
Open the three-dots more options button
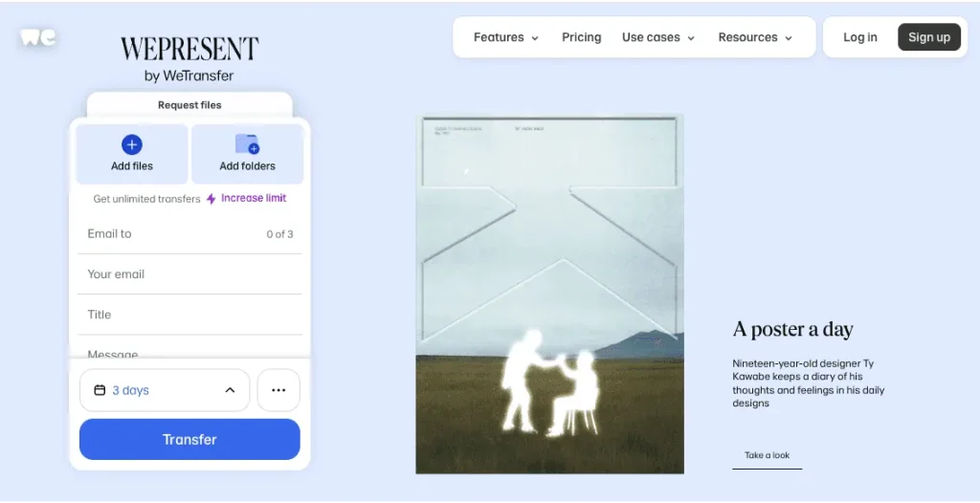(278, 390)
